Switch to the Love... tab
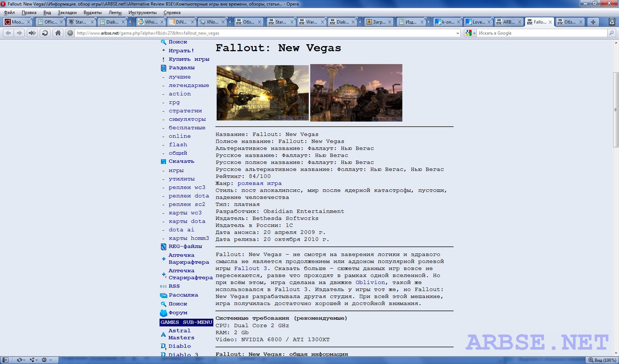 tap(478, 22)
